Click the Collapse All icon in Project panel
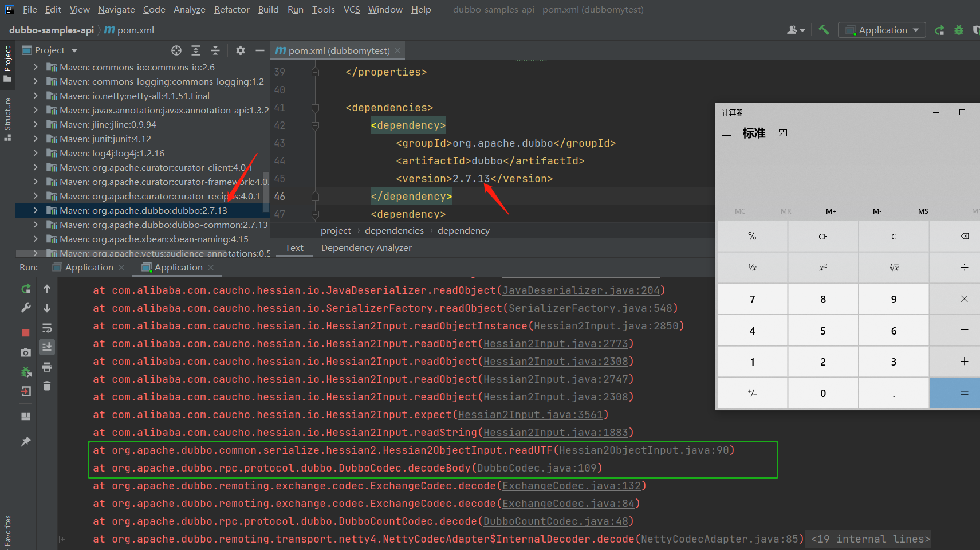This screenshot has height=550, width=980. (x=215, y=50)
